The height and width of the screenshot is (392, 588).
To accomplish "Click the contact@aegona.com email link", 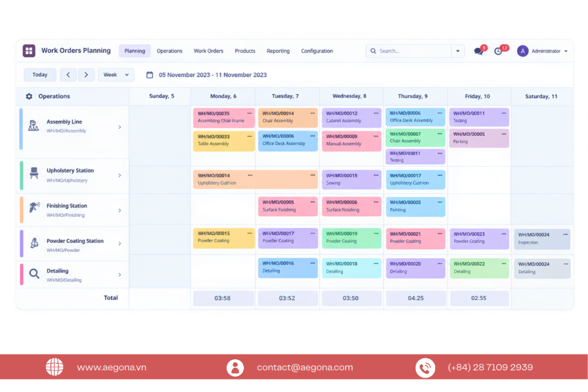I will click(305, 367).
